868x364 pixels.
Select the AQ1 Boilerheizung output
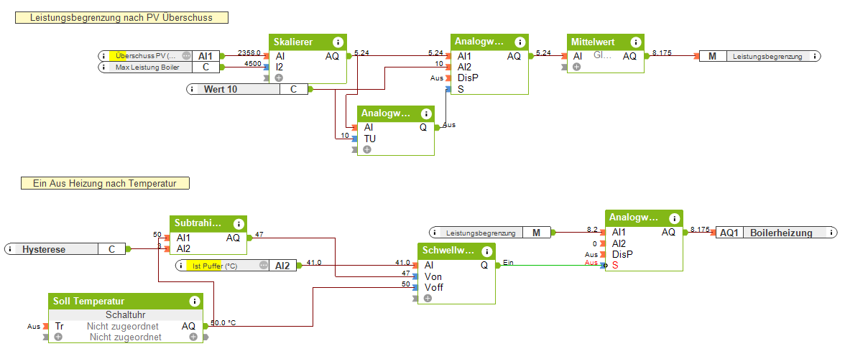(x=777, y=233)
